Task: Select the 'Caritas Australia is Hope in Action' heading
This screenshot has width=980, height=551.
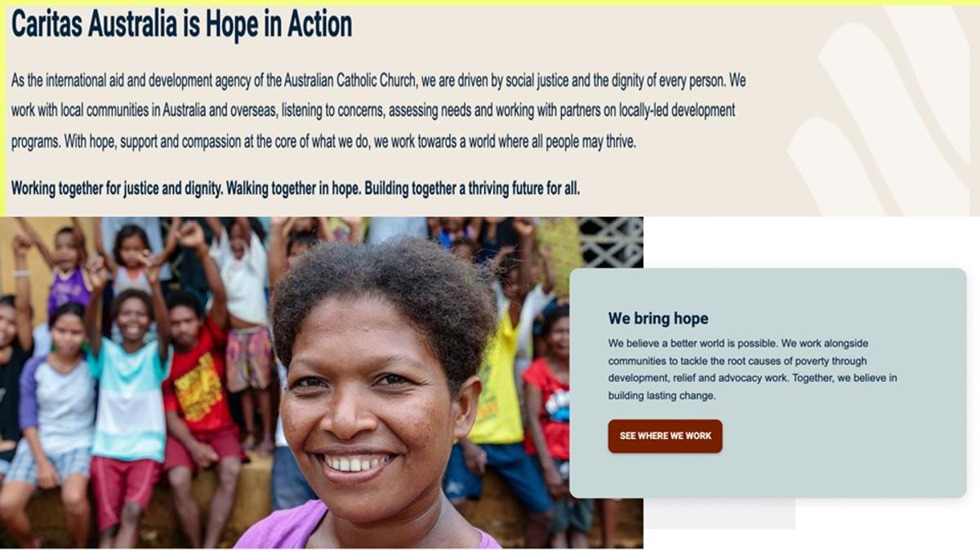Action: pos(181,25)
